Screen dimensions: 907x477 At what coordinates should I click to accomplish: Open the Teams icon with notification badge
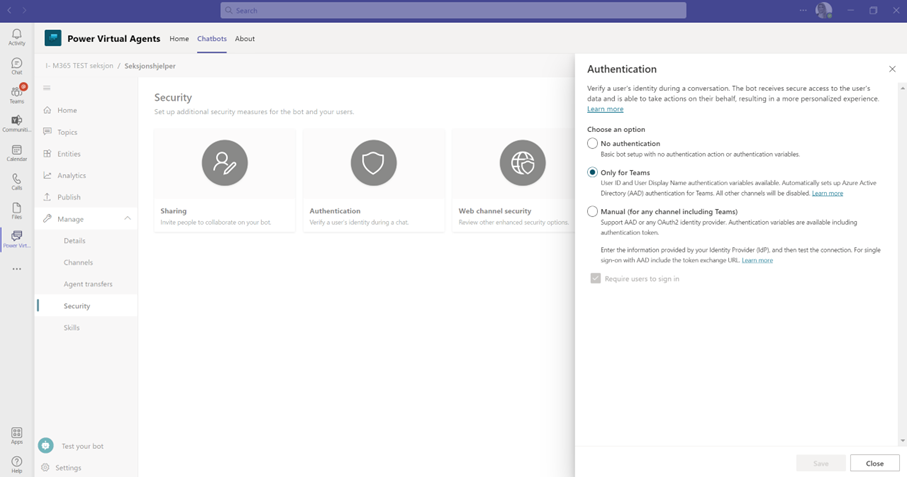tap(17, 95)
